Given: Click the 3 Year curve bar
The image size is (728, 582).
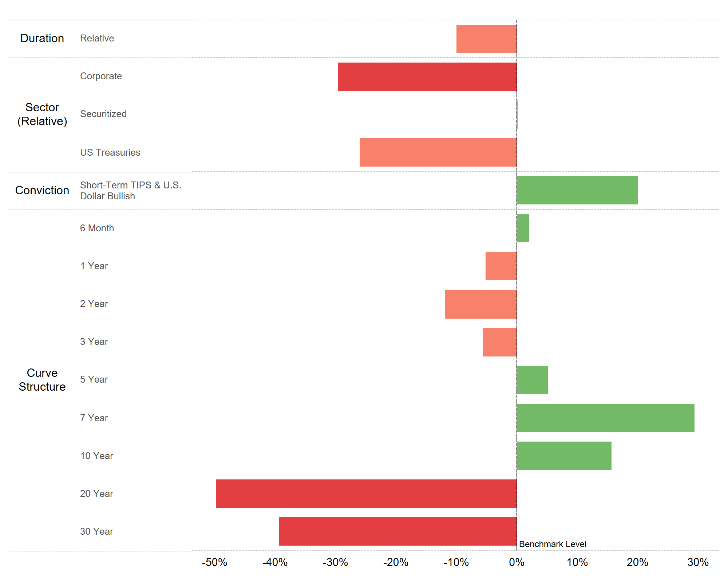Looking at the screenshot, I should tap(499, 342).
